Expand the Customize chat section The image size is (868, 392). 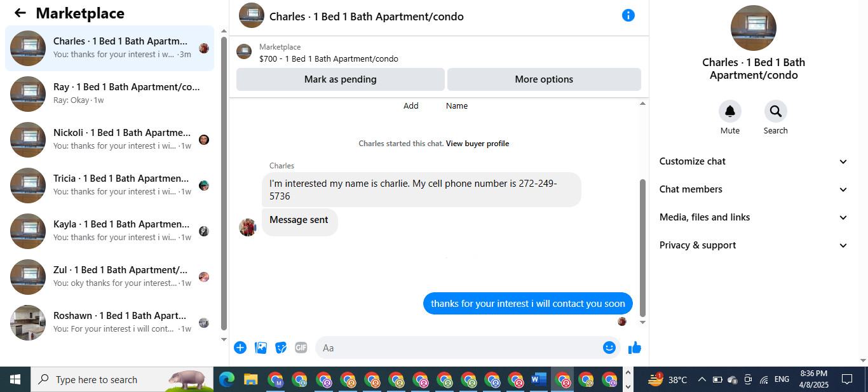[754, 161]
